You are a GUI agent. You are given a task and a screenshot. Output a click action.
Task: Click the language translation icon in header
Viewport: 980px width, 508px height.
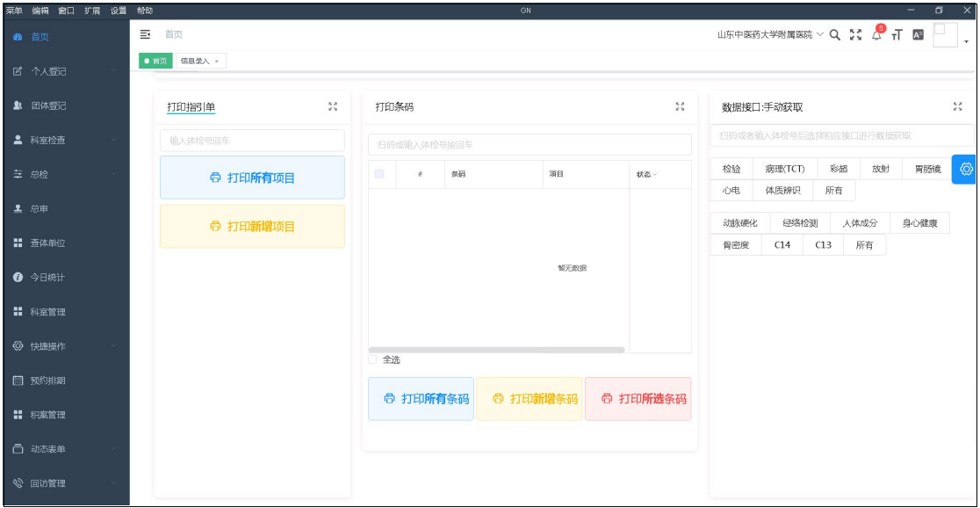(918, 35)
